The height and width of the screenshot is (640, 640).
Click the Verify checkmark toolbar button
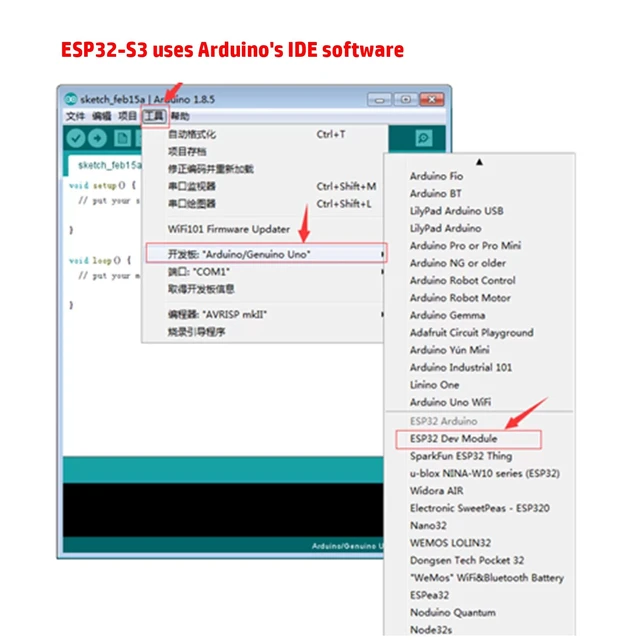tap(76, 138)
